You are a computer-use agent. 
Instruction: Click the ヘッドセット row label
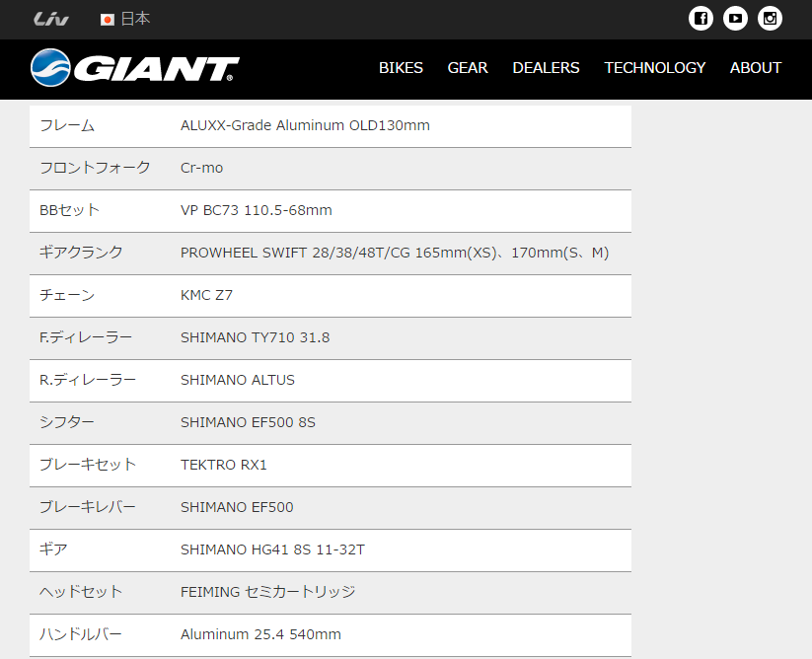[x=81, y=592]
